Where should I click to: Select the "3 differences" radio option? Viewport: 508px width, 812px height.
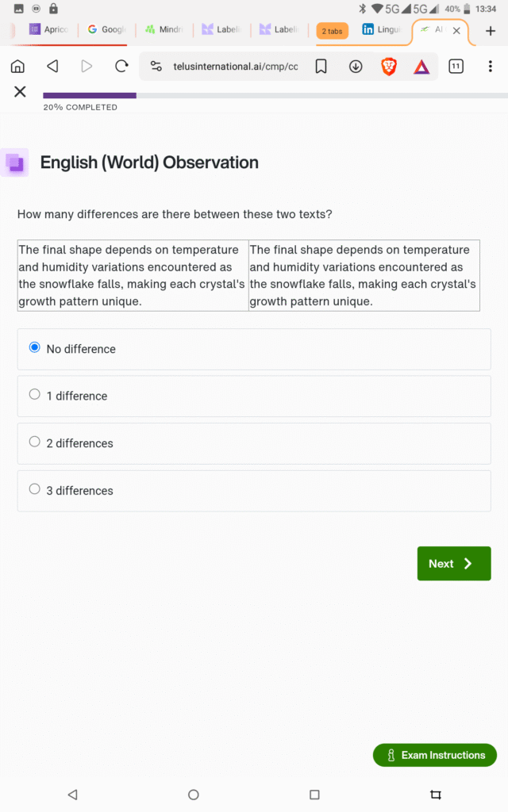(34, 489)
